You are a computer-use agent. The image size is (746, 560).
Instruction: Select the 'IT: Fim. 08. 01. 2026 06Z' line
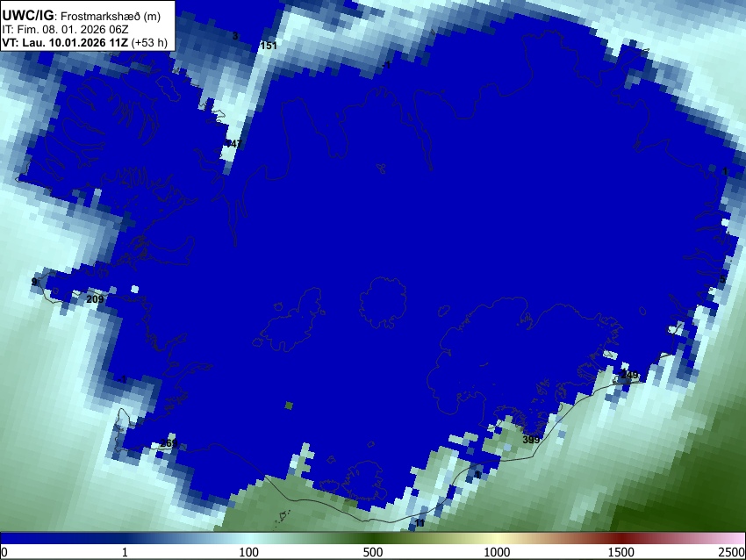65,30
